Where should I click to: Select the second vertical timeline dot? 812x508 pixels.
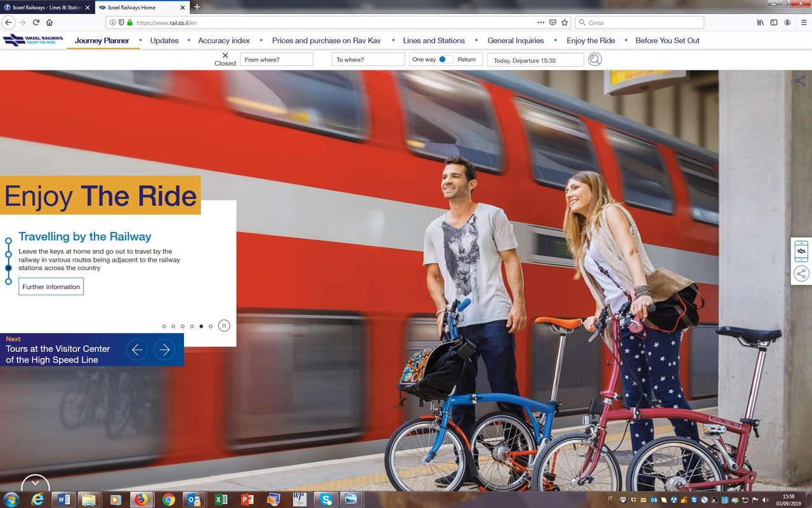point(8,255)
